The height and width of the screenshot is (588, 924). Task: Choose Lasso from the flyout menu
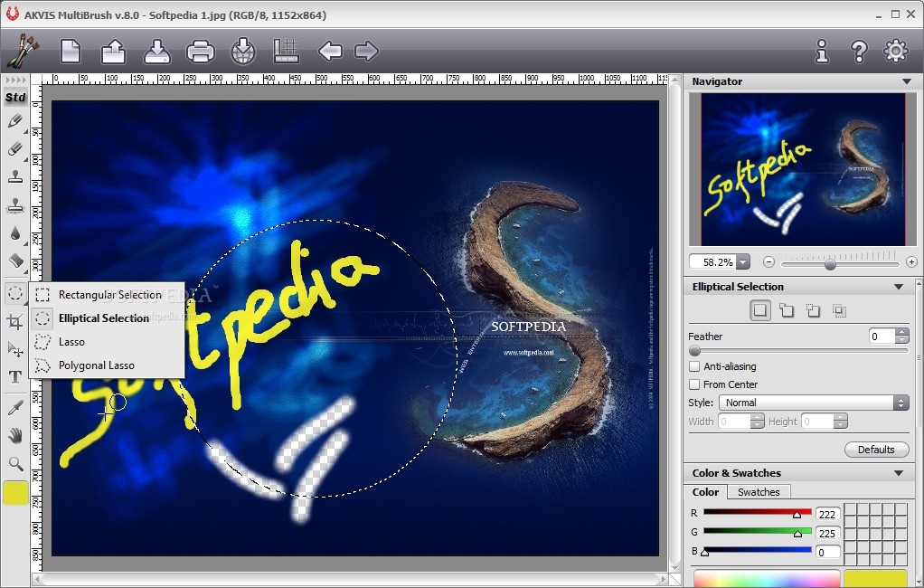click(x=107, y=342)
